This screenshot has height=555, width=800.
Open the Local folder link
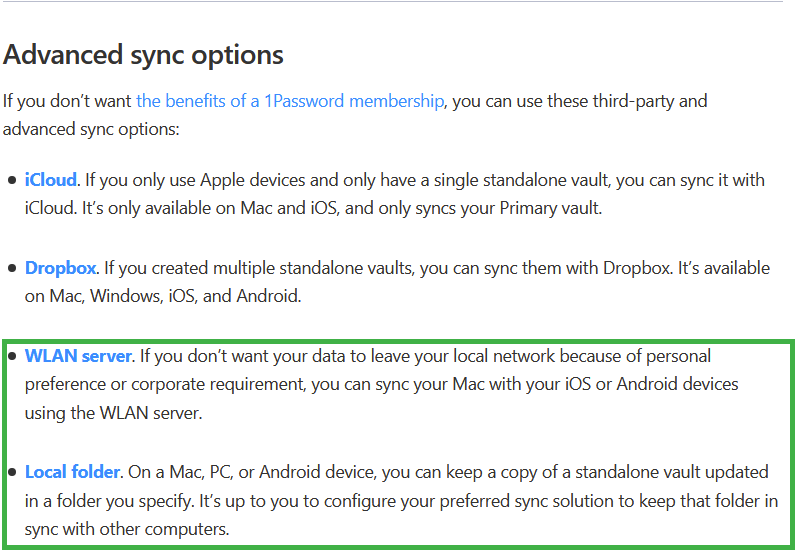[x=73, y=472]
